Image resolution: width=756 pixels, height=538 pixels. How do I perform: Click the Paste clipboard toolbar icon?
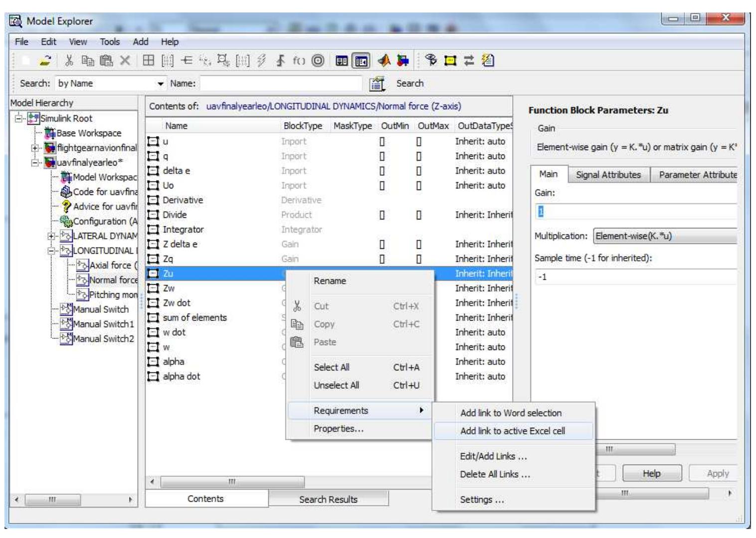106,61
